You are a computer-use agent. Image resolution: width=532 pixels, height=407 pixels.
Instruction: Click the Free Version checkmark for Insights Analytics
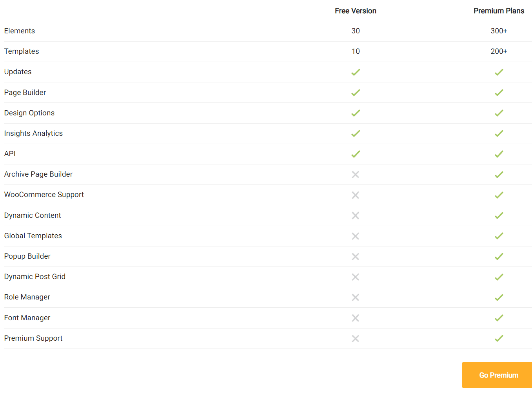coord(356,133)
